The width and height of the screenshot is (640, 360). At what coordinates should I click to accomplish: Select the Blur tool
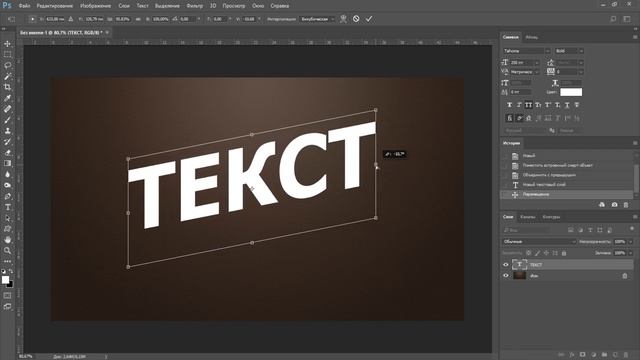pyautogui.click(x=7, y=174)
